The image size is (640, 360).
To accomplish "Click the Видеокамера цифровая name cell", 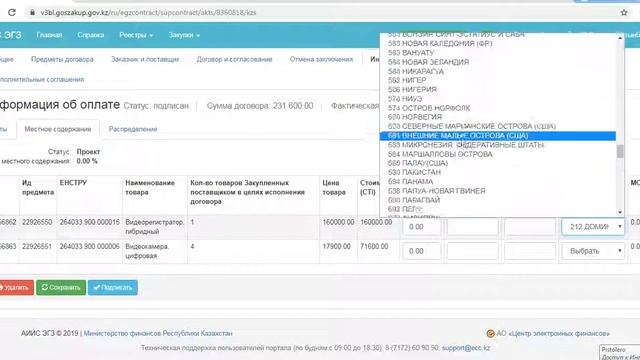I will point(147,251).
